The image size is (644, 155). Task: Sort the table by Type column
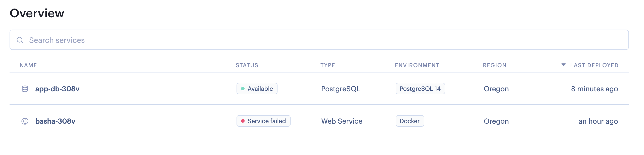(x=328, y=65)
